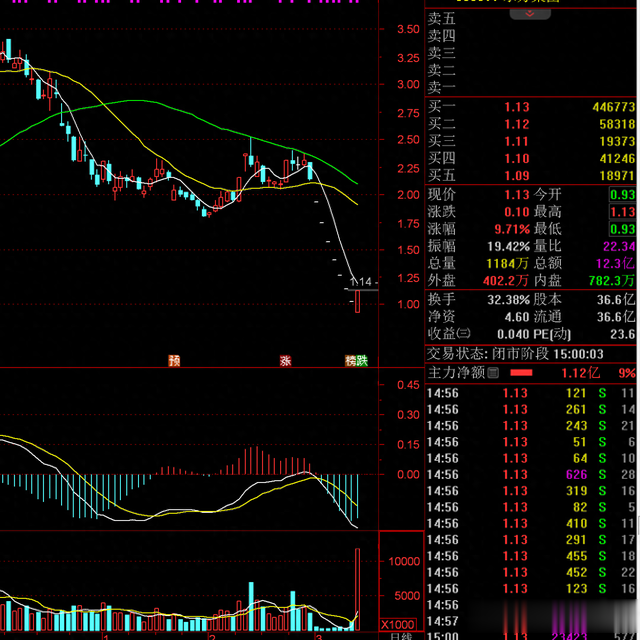
Task: Click 买五 bid price 1.09
Action: (517, 176)
